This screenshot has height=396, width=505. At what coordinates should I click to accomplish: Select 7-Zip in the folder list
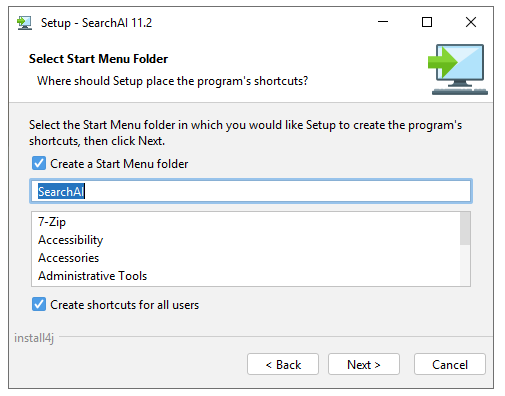click(x=246, y=222)
